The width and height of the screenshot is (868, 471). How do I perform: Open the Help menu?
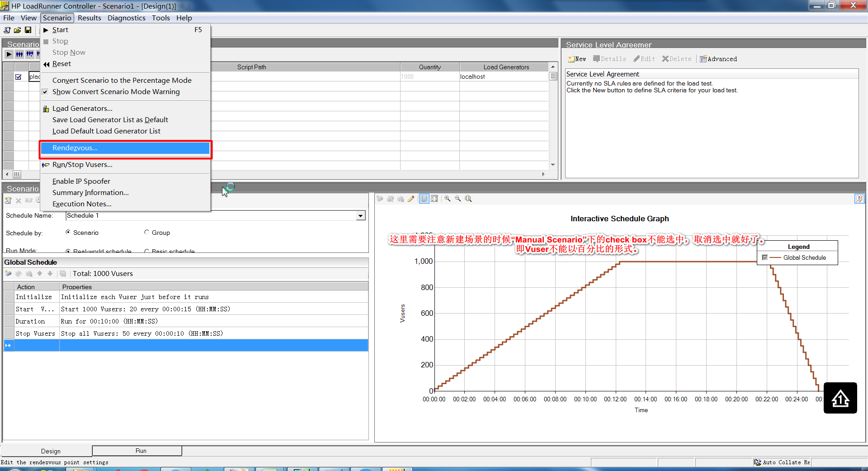click(184, 18)
